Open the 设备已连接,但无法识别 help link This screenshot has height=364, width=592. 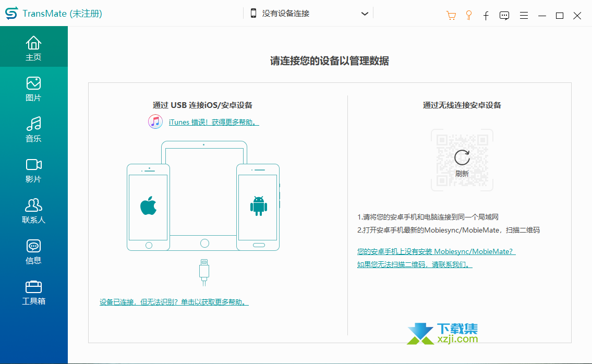tap(174, 302)
